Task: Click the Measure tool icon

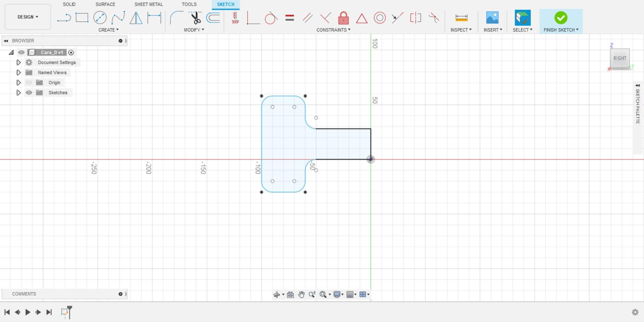Action: tap(461, 18)
